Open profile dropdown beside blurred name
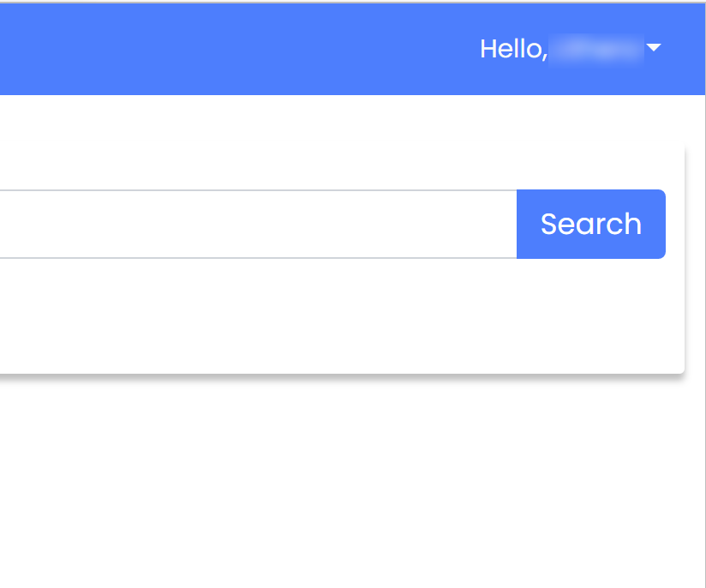Screen dimensions: 706x588 click(x=654, y=47)
